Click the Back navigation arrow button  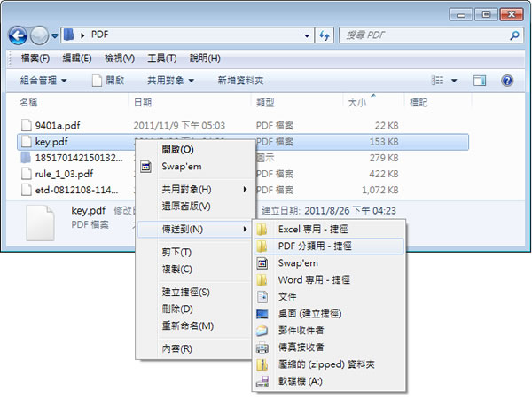pyautogui.click(x=20, y=35)
